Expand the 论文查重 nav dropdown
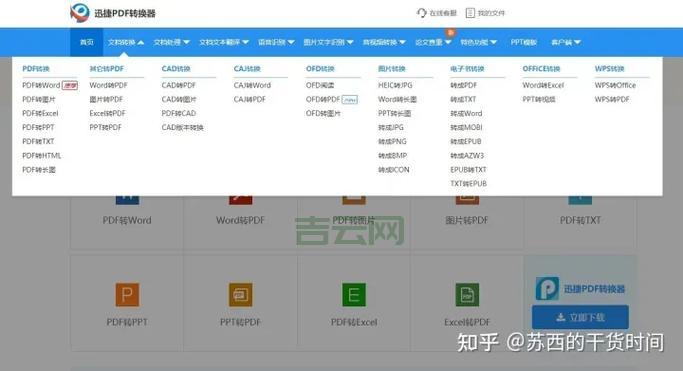Viewport: 683px width, 371px height. click(x=433, y=42)
